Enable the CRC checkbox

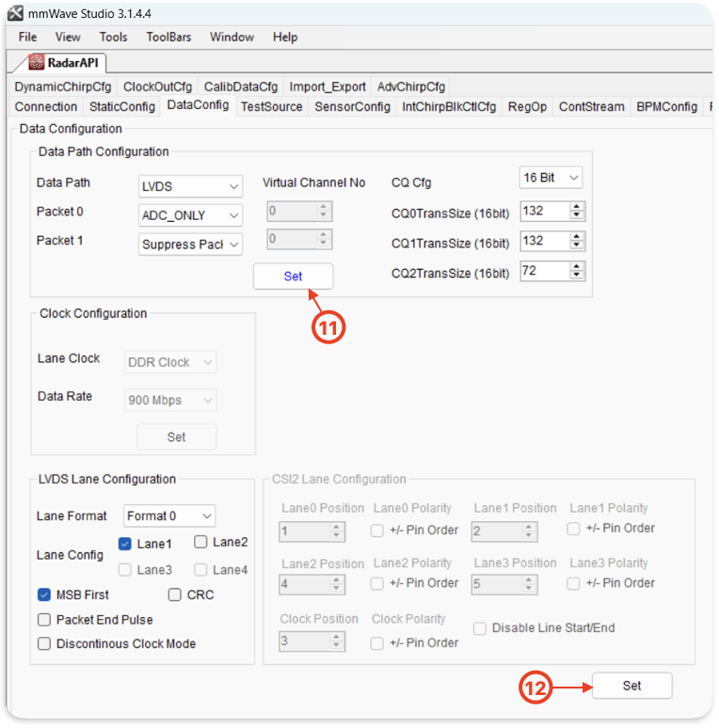click(x=175, y=594)
